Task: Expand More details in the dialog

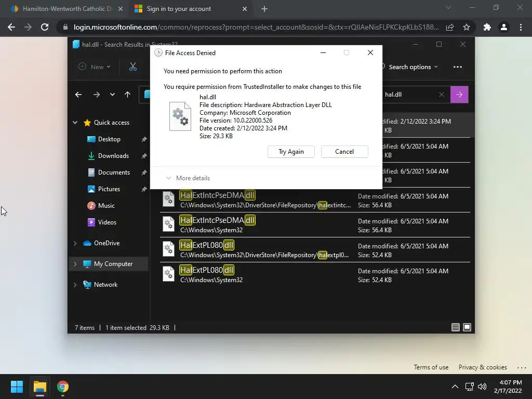Action: [x=188, y=178]
